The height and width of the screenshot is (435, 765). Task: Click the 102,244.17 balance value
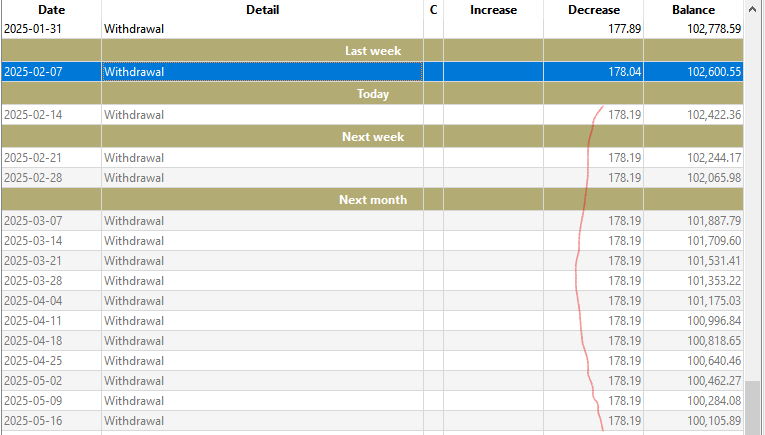[714, 158]
